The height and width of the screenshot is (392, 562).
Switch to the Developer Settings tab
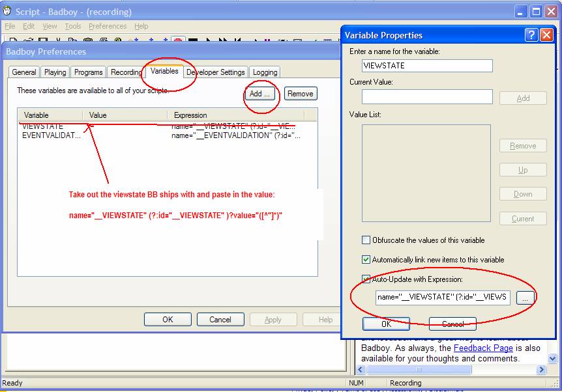(x=216, y=72)
